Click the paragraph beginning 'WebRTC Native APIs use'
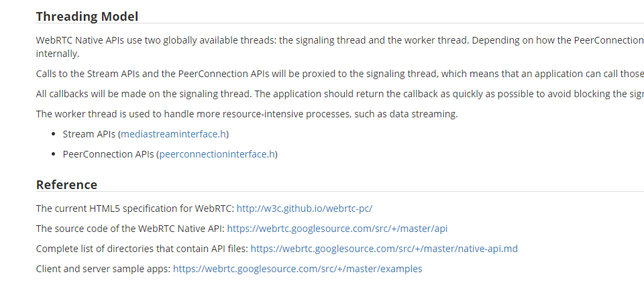This screenshot has width=644, height=299. (x=339, y=47)
